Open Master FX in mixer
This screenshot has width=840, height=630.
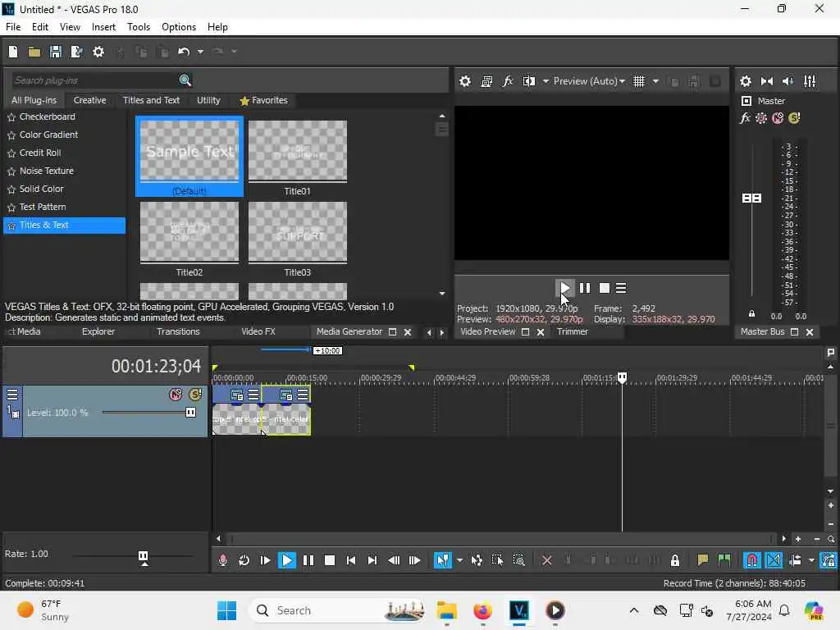[x=745, y=118]
